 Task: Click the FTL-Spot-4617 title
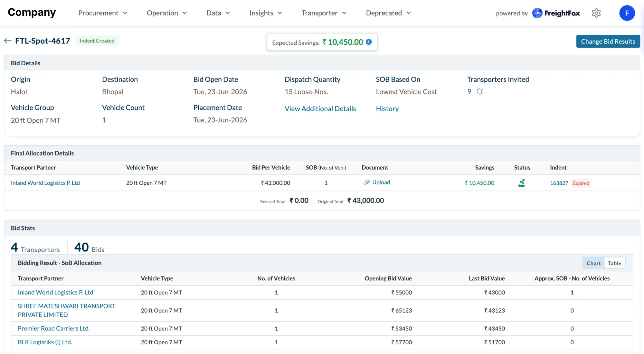click(x=43, y=41)
